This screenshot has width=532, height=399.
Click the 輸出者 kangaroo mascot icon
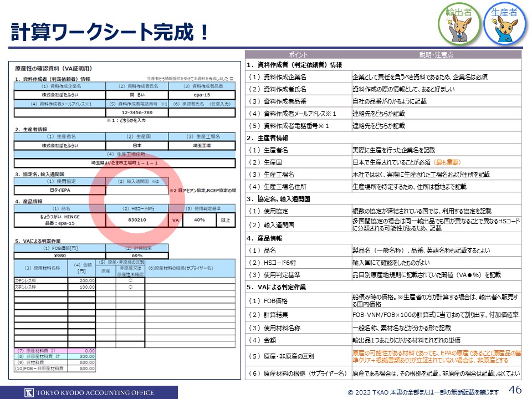coord(460,23)
